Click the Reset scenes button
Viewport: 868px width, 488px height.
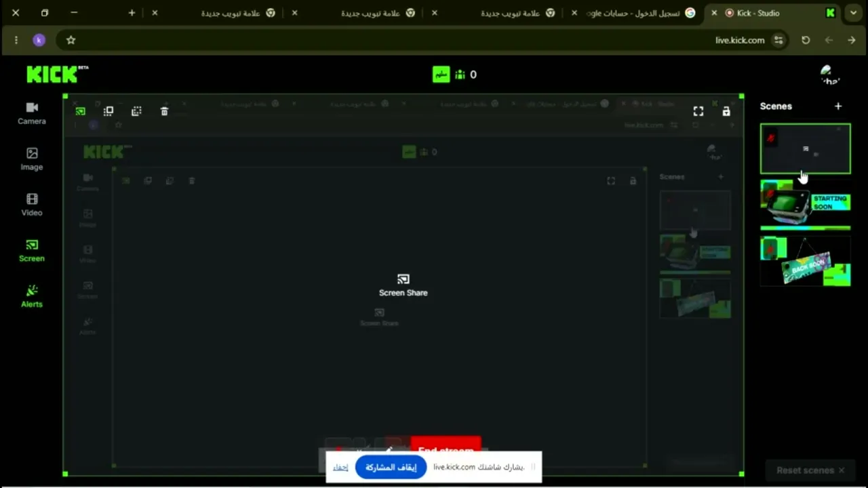pyautogui.click(x=810, y=470)
